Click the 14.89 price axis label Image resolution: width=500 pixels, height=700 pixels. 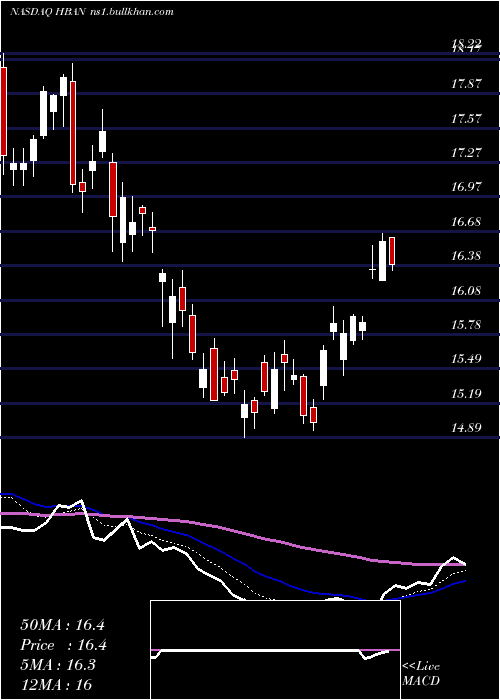pos(466,428)
